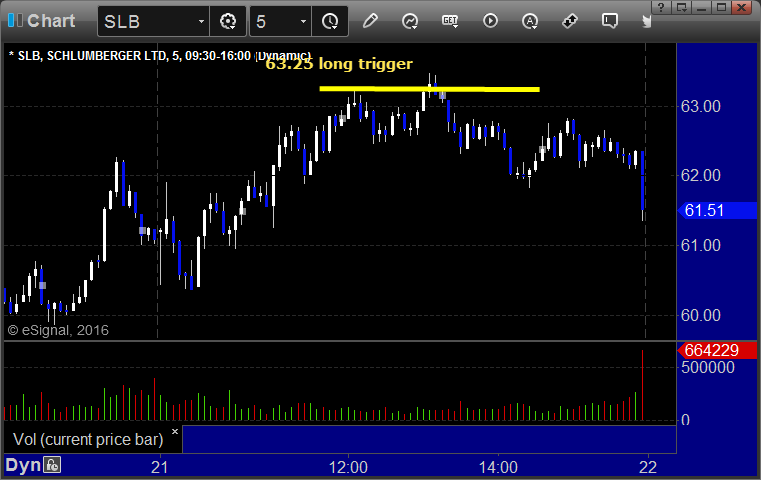Maximize the chart window

pyautogui.click(x=722, y=7)
